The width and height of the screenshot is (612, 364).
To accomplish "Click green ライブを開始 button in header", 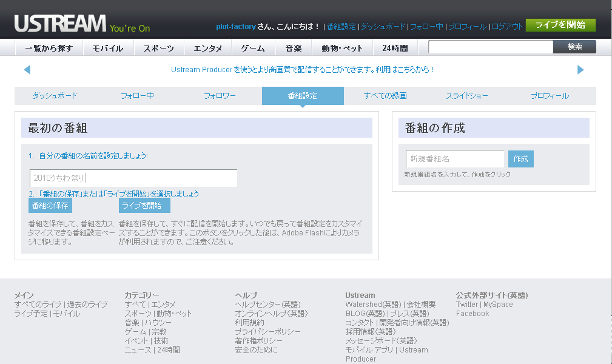I will pyautogui.click(x=560, y=25).
